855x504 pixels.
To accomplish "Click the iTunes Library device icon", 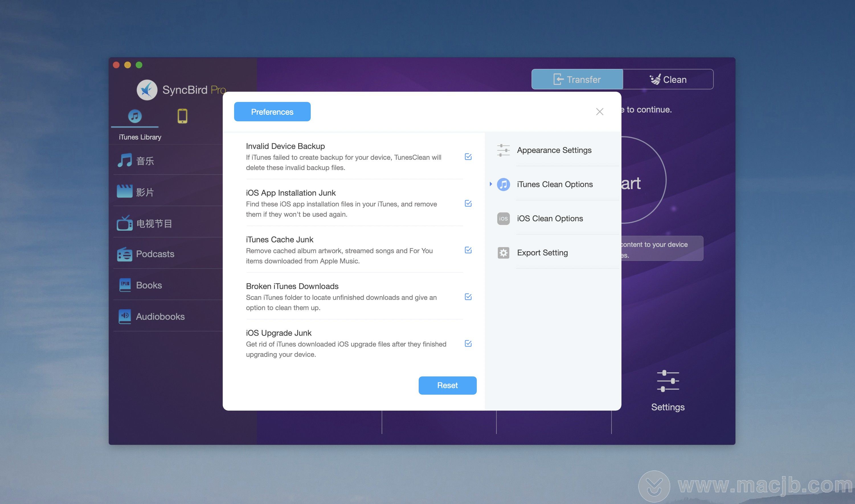I will 134,116.
